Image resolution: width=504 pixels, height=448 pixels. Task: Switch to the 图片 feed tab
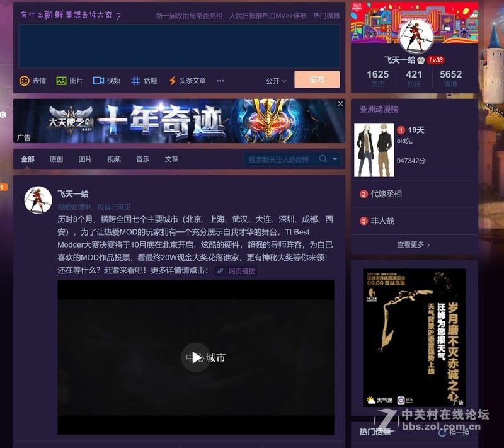(85, 159)
